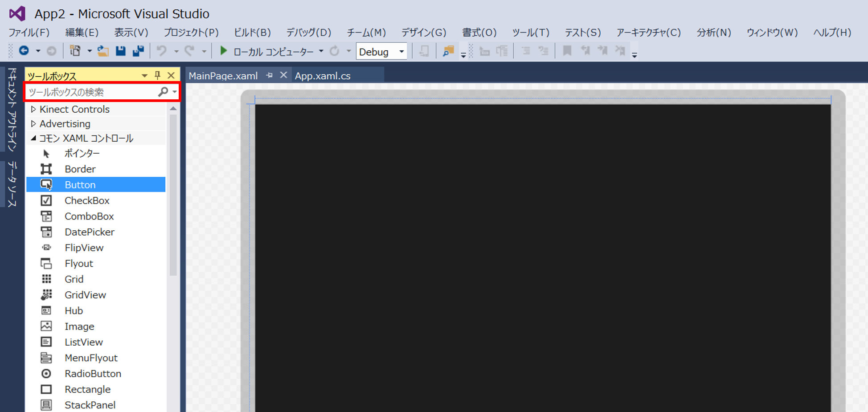Start debugging with the green play icon
Viewport: 868px width, 412px height.
223,51
